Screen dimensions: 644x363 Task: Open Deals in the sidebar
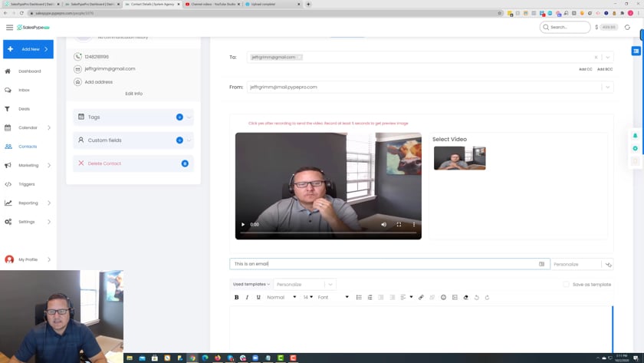pyautogui.click(x=24, y=109)
